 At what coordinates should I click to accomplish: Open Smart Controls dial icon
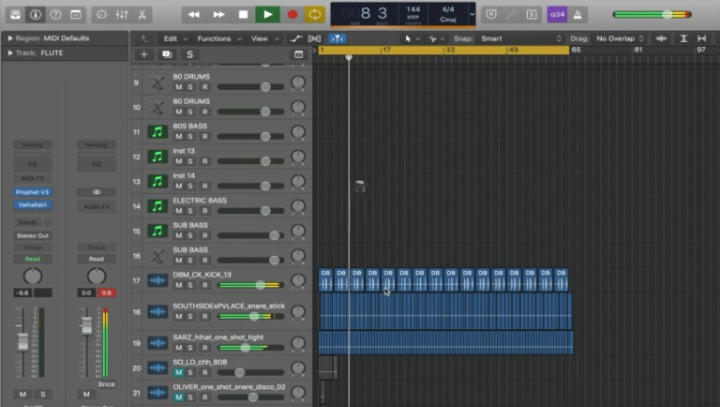click(101, 15)
